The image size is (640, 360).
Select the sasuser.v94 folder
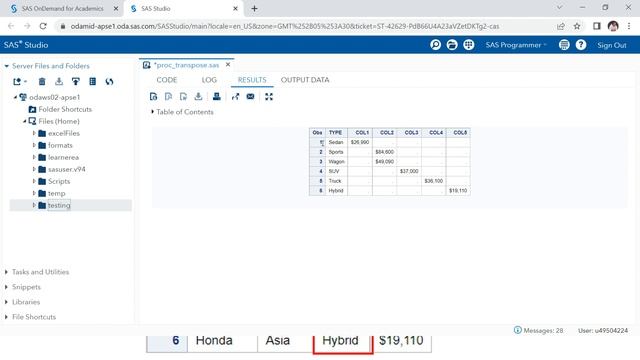click(x=67, y=169)
